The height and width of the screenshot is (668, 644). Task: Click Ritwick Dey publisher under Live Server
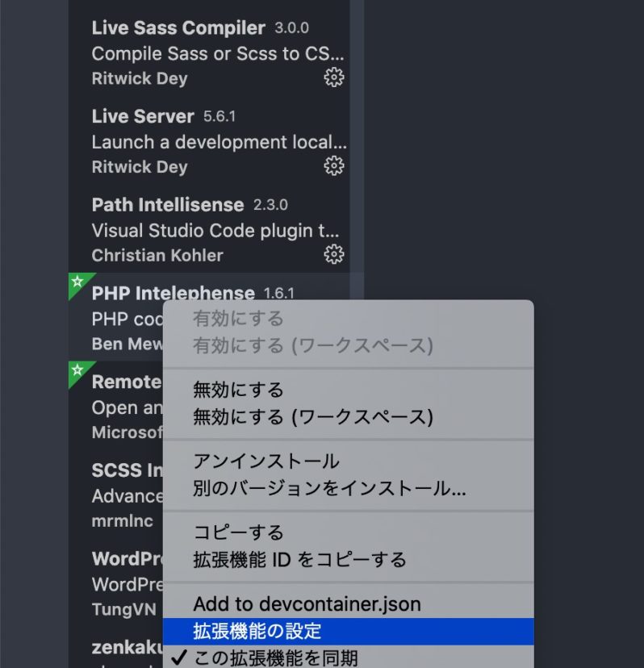(140, 167)
